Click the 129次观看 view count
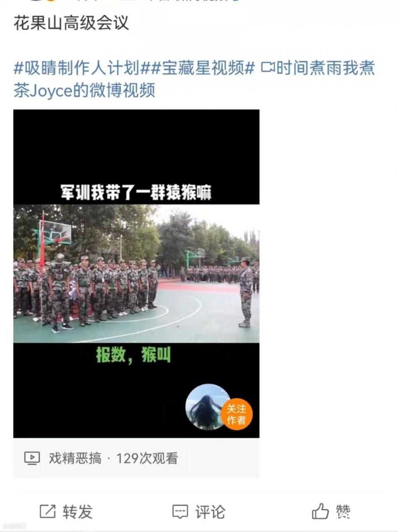The height and width of the screenshot is (532, 398). click(147, 458)
